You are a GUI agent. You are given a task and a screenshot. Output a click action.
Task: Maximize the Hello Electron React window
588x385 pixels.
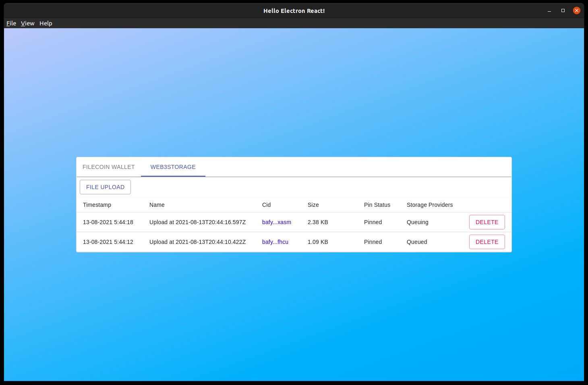[563, 11]
